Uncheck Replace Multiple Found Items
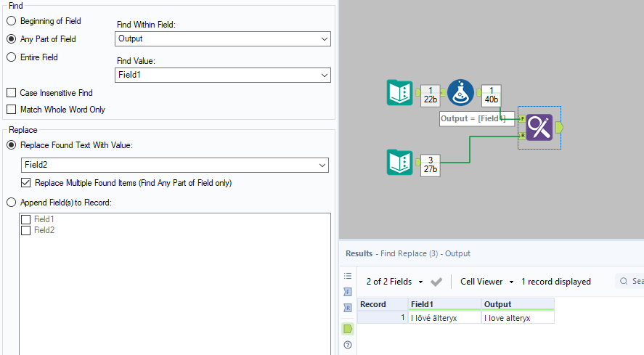Image resolution: width=644 pixels, height=355 pixels. pyautogui.click(x=28, y=182)
